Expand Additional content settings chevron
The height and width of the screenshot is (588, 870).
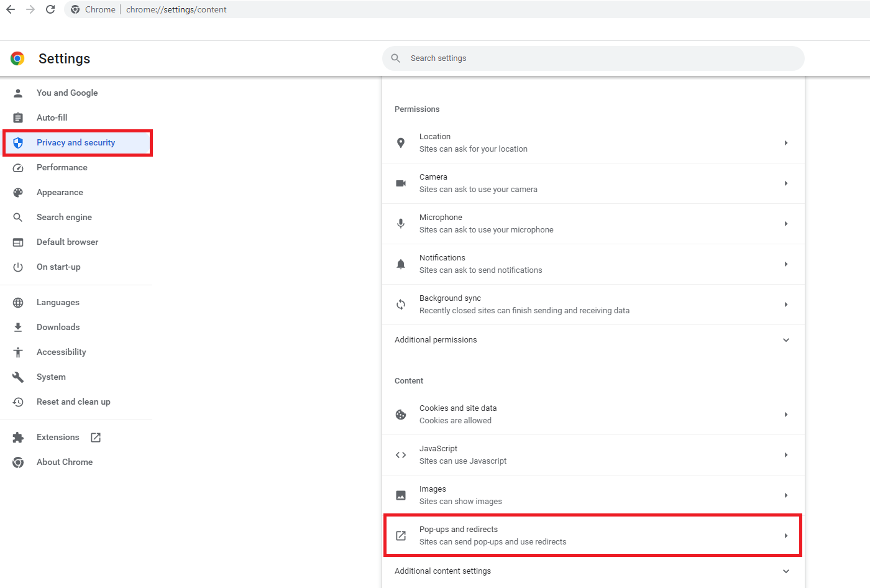785,571
